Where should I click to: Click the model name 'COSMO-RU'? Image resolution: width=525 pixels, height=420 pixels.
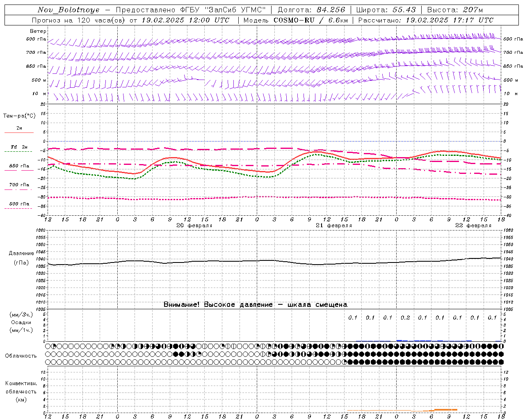tap(294, 20)
